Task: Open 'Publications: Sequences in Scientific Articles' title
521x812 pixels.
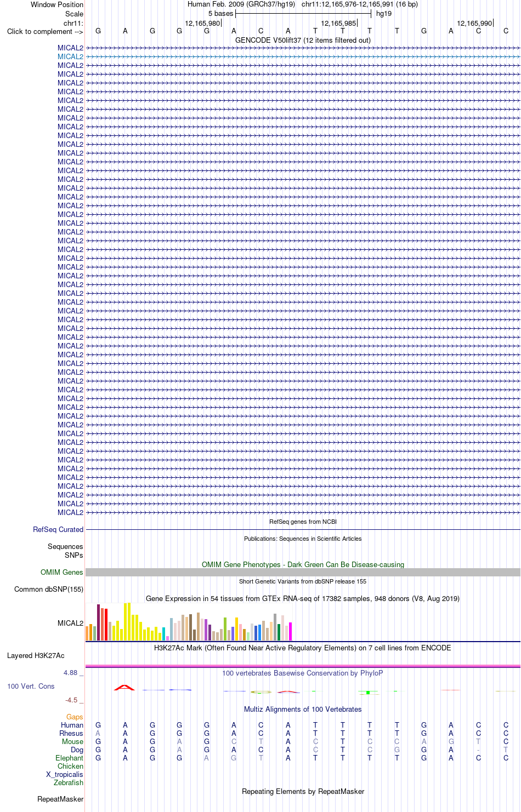Action: 303,539
